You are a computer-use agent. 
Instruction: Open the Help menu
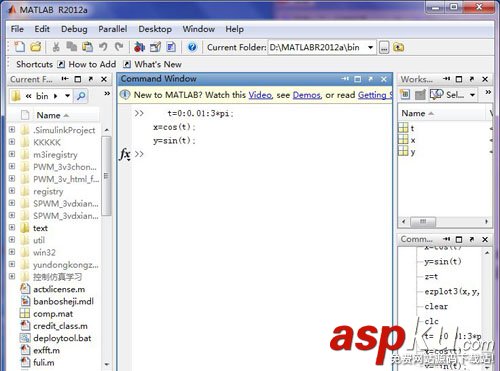pos(234,29)
